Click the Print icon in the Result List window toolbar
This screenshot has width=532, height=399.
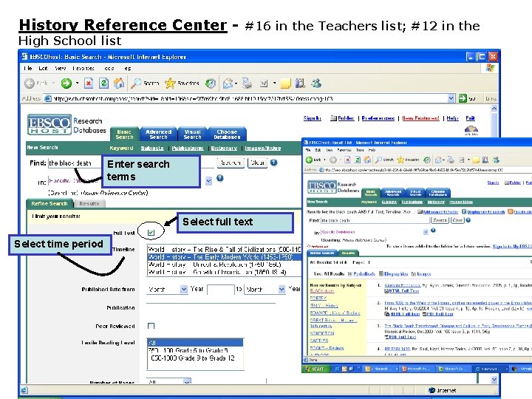tap(450, 160)
